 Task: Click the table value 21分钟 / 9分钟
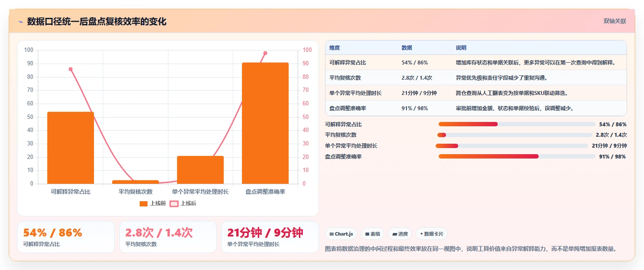click(419, 93)
